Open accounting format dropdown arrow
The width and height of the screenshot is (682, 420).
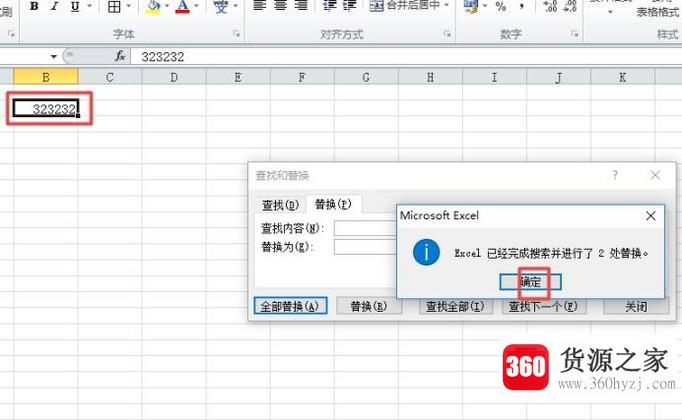pos(485,6)
